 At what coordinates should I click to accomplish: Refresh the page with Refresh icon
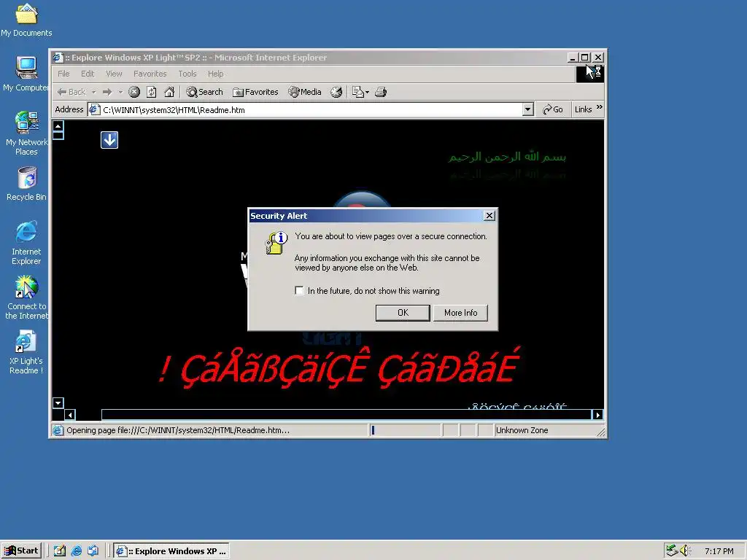(152, 92)
